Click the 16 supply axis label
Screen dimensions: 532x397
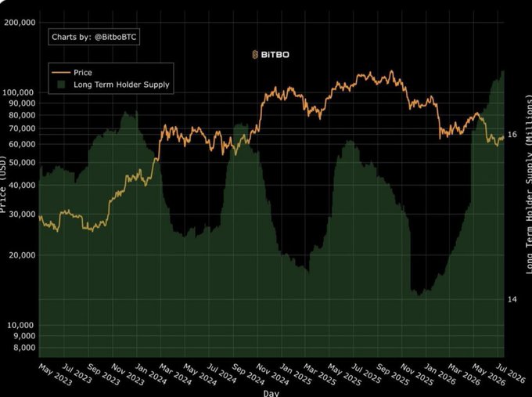(512, 135)
